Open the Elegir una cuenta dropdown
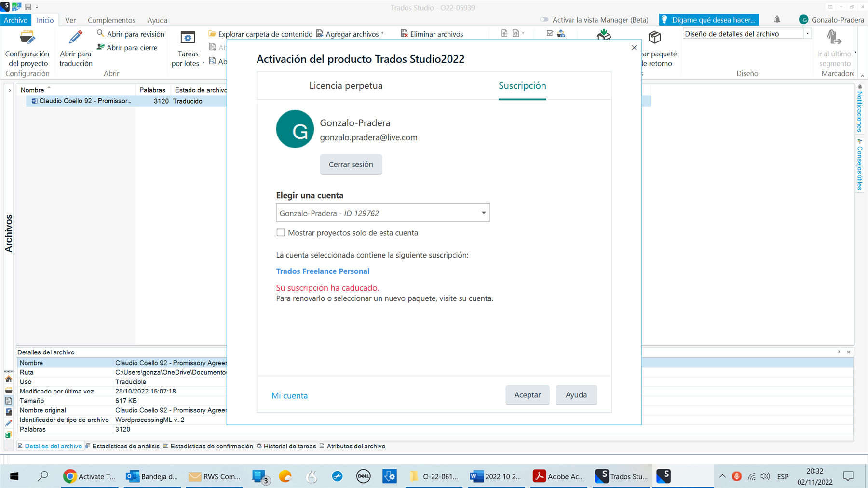868x488 pixels. (x=483, y=213)
